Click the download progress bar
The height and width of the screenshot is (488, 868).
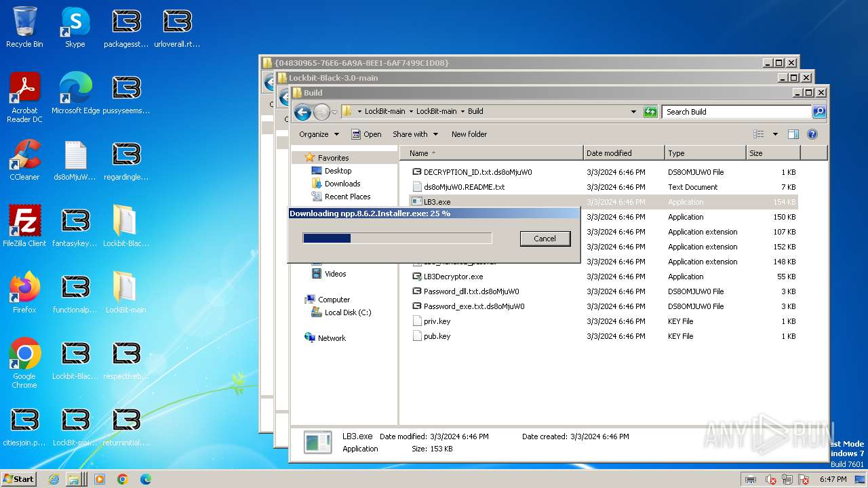(x=397, y=238)
